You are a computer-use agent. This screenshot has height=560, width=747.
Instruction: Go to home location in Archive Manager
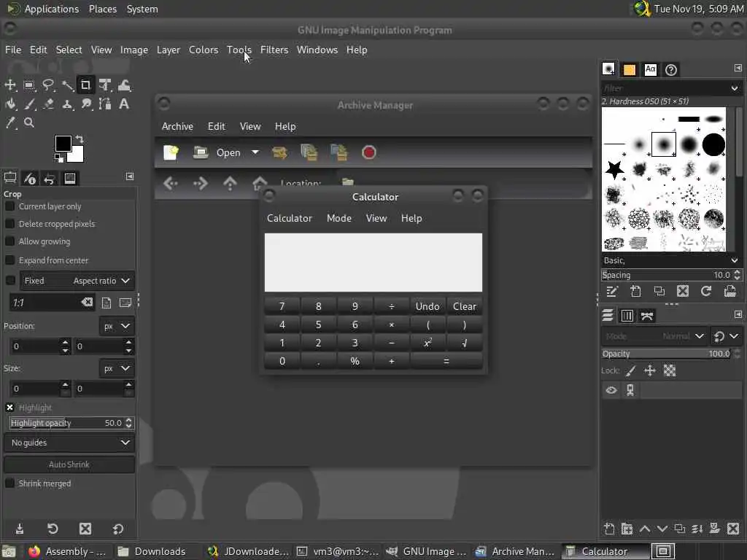[x=260, y=183]
